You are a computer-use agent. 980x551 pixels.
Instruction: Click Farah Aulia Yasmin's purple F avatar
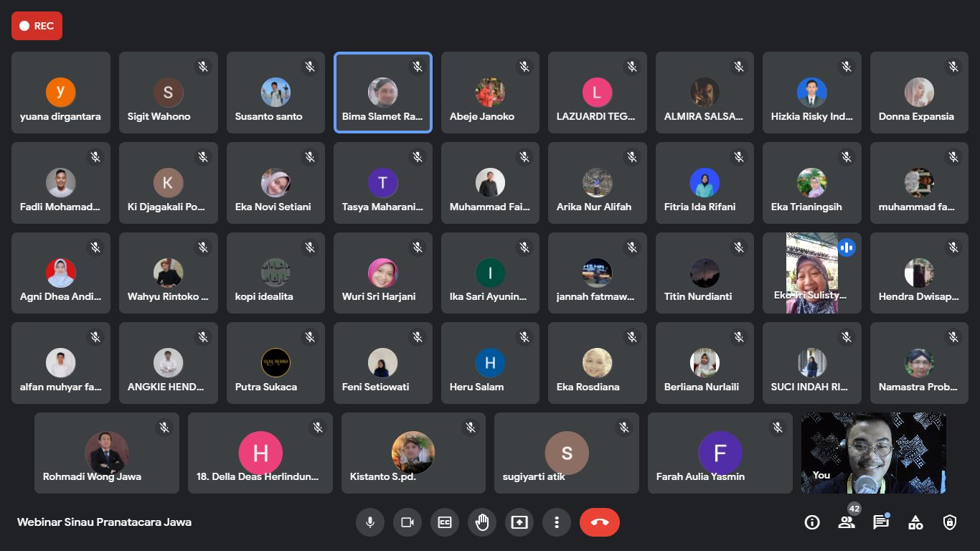[720, 453]
